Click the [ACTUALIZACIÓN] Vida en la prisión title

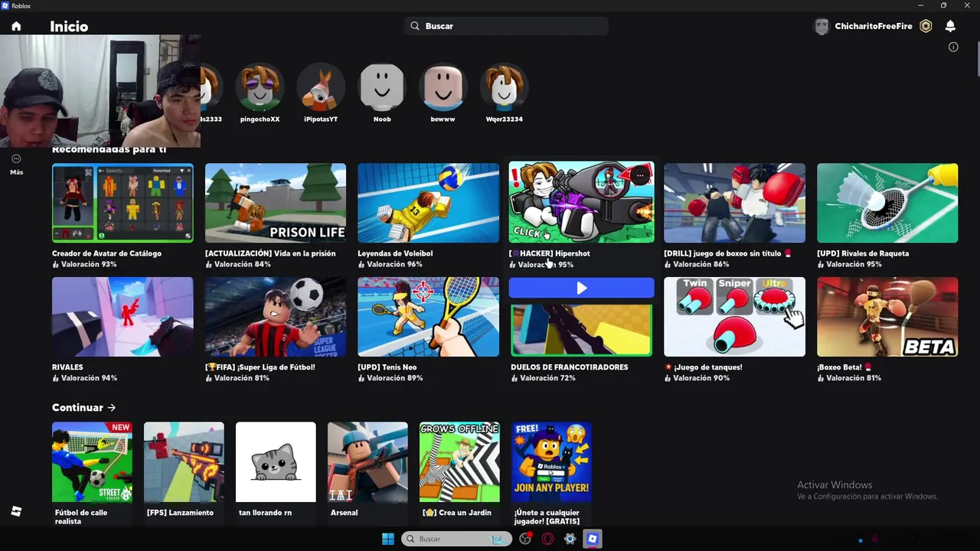click(270, 253)
